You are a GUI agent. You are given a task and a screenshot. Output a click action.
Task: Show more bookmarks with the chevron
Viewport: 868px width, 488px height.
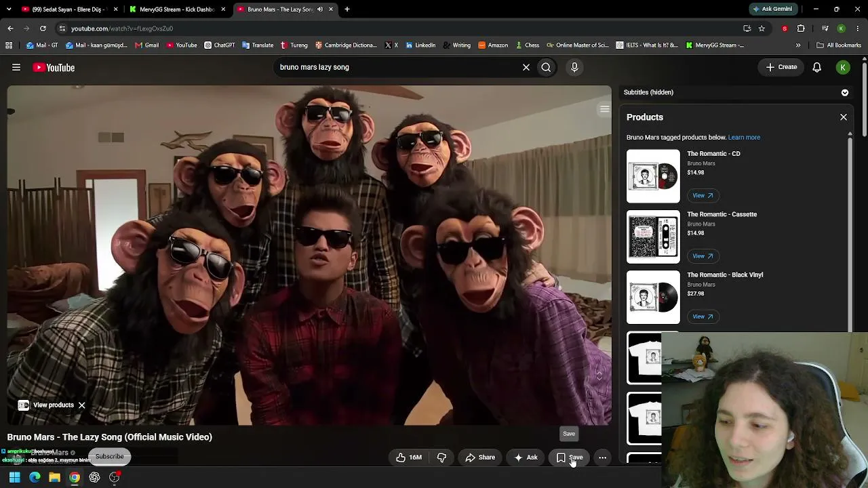click(x=798, y=45)
